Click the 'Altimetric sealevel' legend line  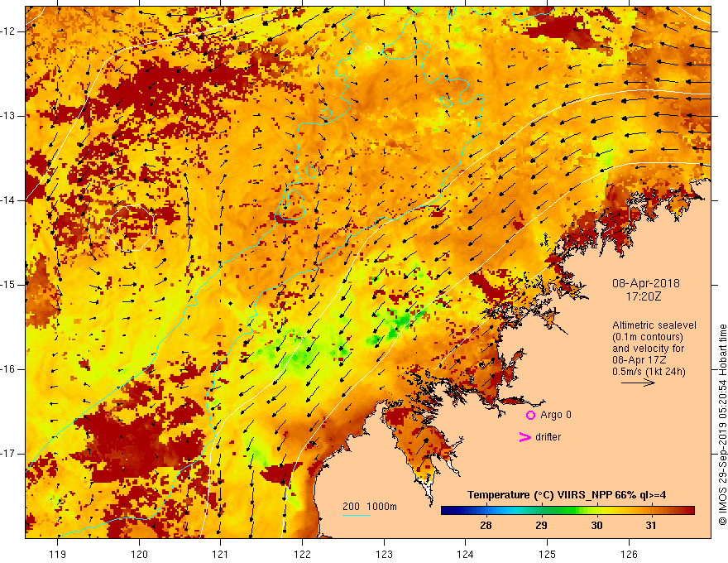(654, 325)
